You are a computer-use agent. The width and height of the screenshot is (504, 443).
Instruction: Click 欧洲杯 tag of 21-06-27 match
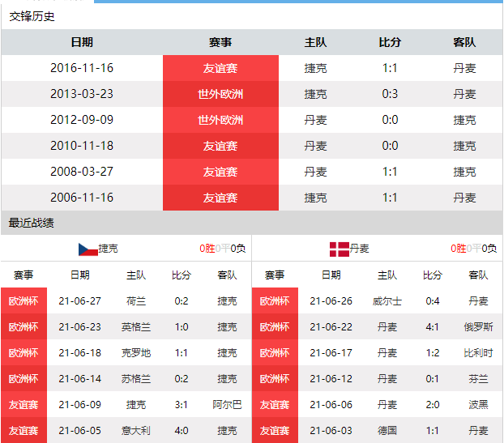point(23,300)
